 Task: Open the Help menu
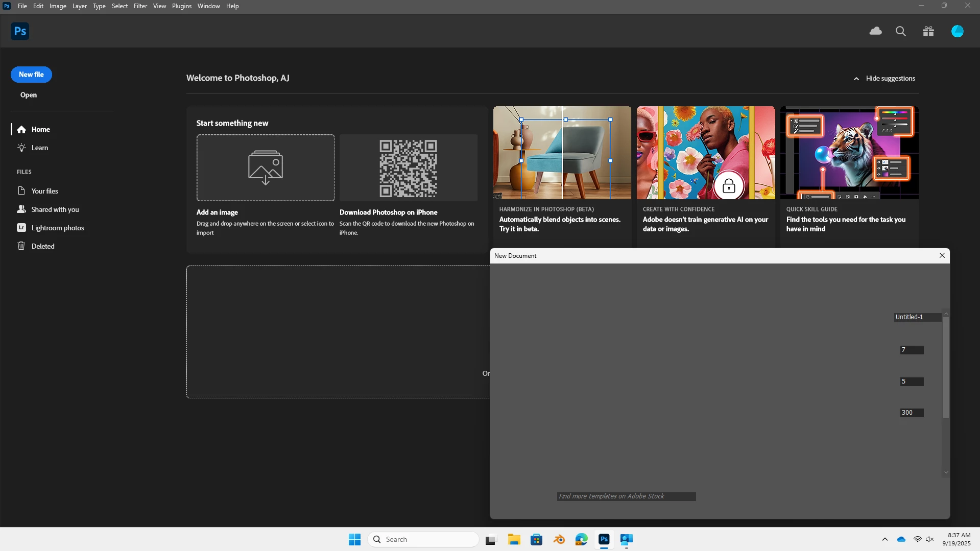[232, 6]
